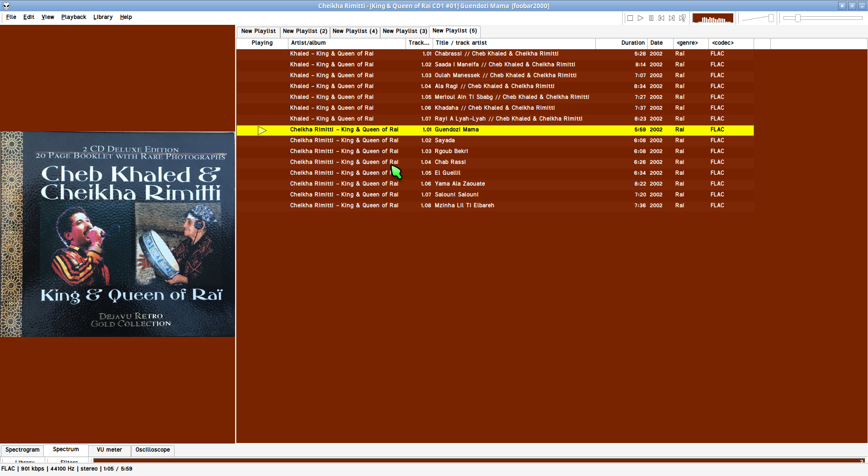Select the highlighted track Guendozi Mama

point(495,130)
